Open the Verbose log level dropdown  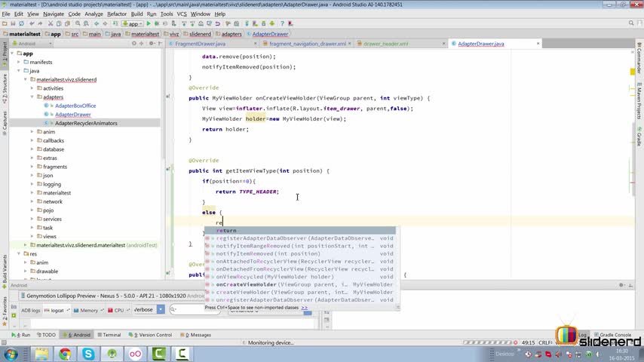tap(147, 310)
